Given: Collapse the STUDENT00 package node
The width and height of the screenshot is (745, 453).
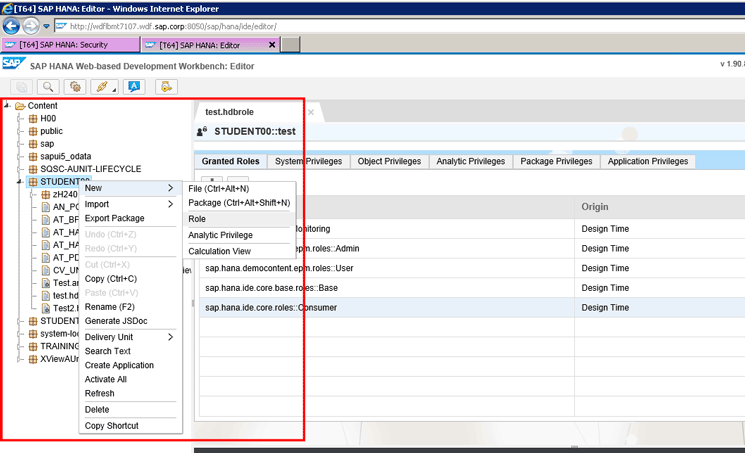Looking at the screenshot, I should [20, 182].
